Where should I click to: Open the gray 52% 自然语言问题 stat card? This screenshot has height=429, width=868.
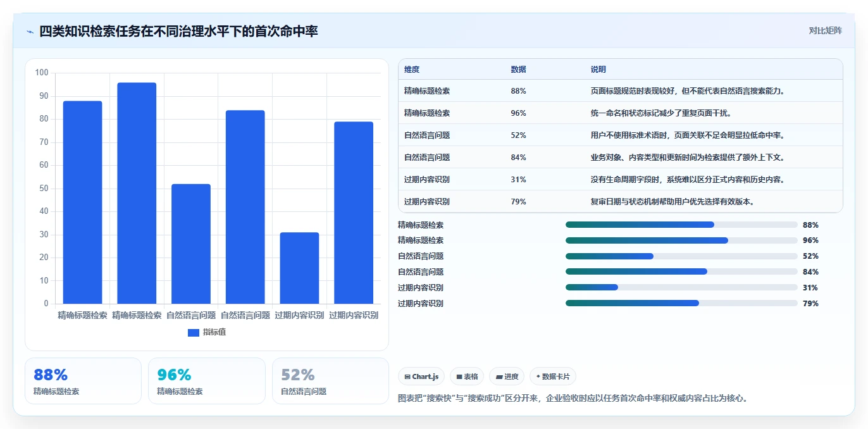330,381
